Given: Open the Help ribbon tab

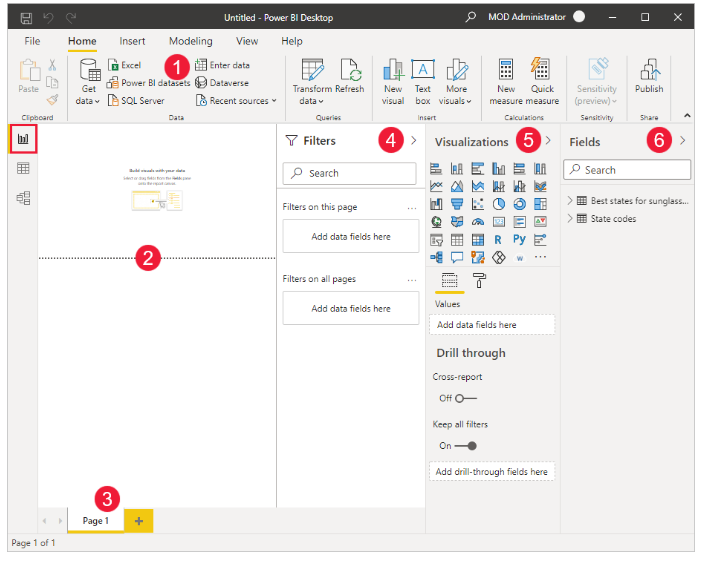Looking at the screenshot, I should tap(292, 41).
